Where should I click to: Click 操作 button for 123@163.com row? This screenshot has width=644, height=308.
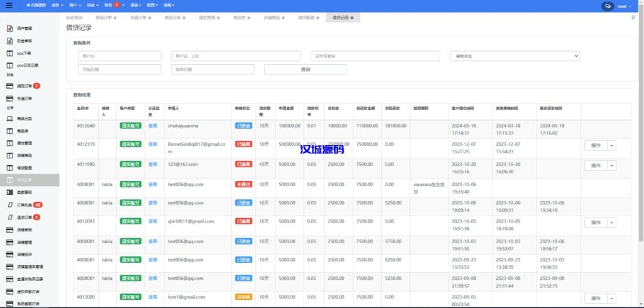(x=596, y=165)
